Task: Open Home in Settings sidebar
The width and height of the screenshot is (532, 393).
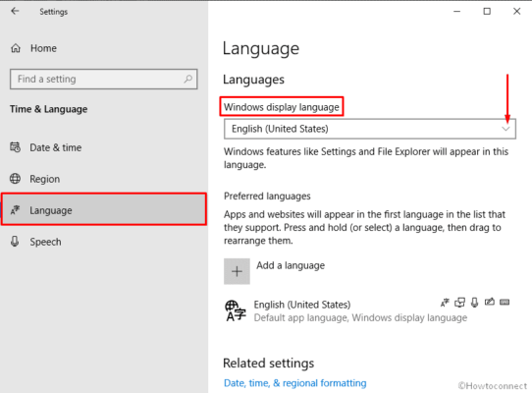Action: (43, 48)
